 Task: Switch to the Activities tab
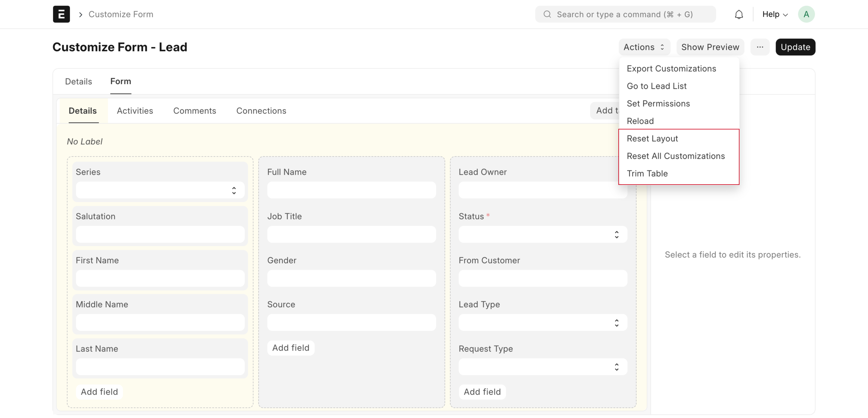coord(135,111)
